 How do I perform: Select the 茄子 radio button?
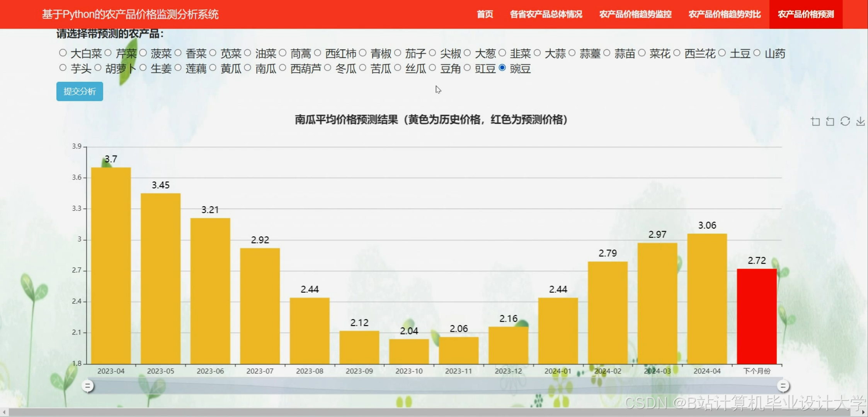398,53
